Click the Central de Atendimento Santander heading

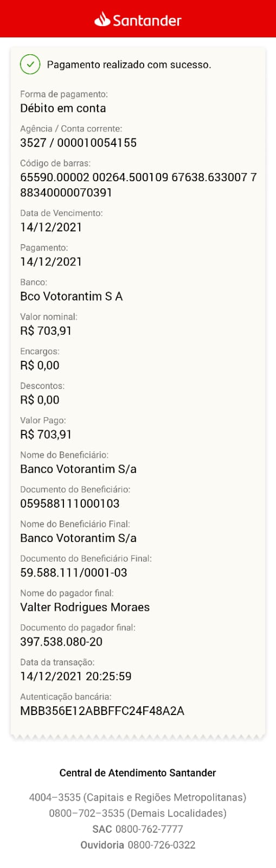click(x=138, y=773)
